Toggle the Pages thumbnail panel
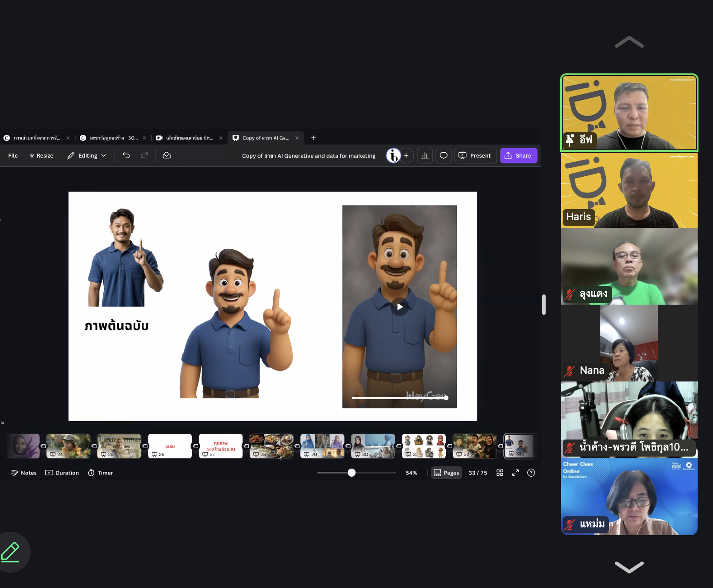This screenshot has height=588, width=713. tap(447, 473)
